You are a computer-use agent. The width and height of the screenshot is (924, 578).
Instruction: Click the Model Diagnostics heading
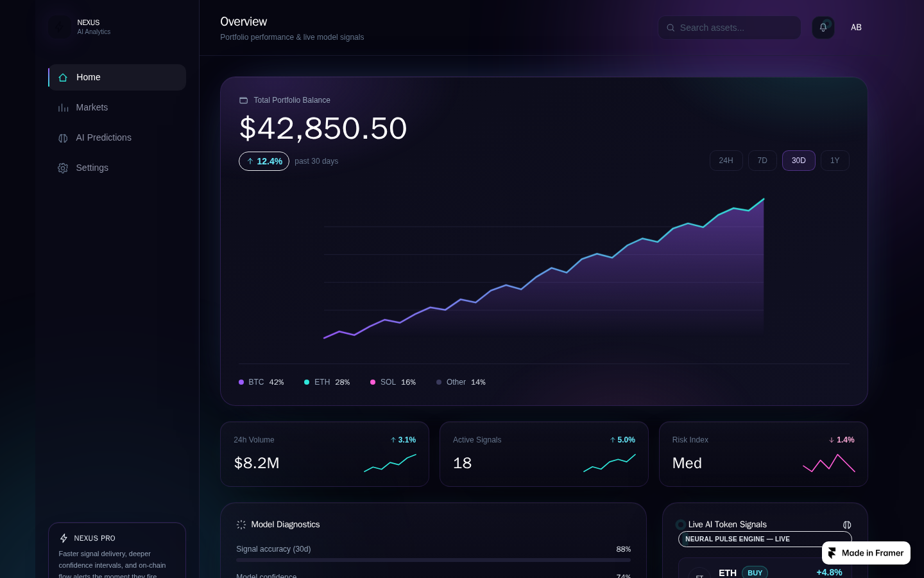tap(286, 525)
